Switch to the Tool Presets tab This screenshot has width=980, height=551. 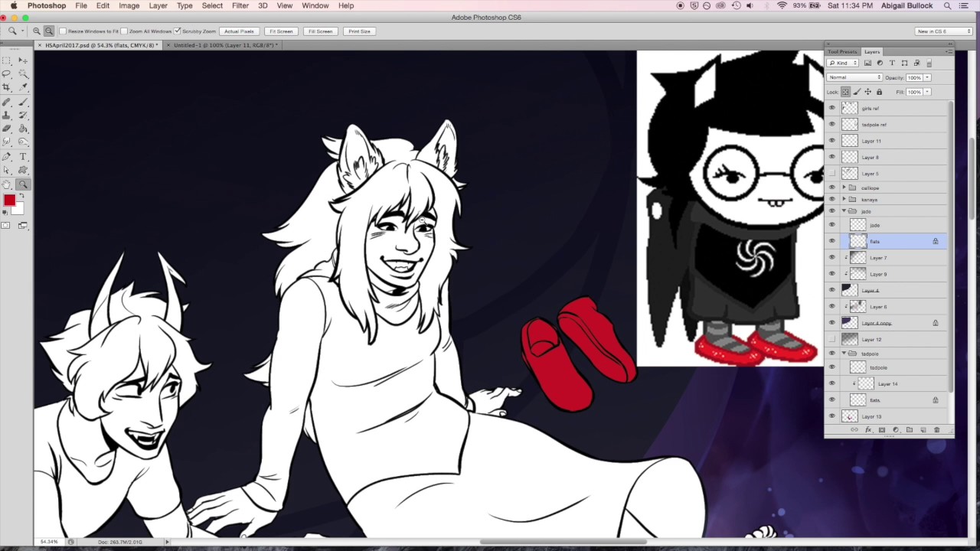point(842,52)
